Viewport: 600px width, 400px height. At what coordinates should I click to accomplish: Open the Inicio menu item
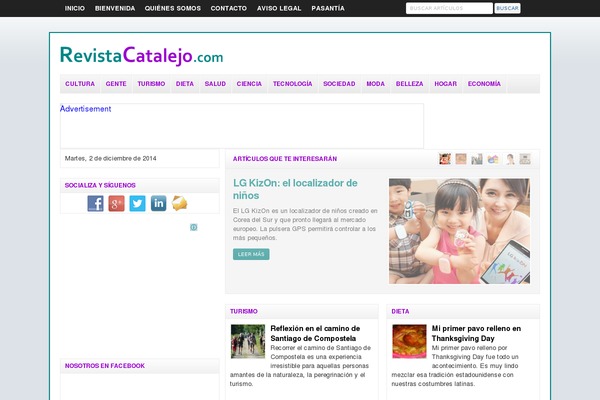[x=75, y=8]
